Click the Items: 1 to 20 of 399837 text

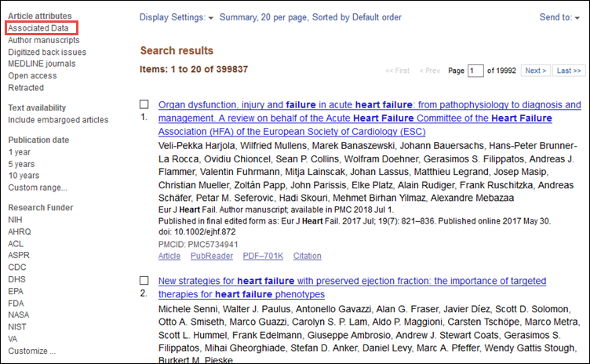click(194, 69)
